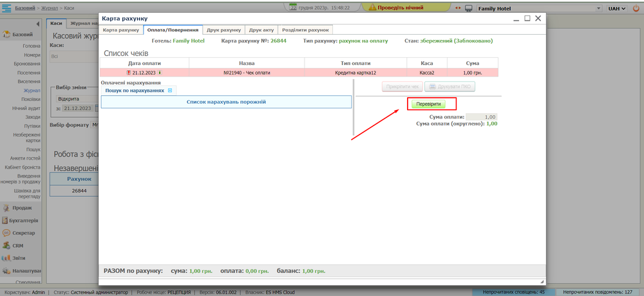The width and height of the screenshot is (644, 296).
Task: Expand the Пошук по нарахуваннях search panel
Action: point(170,91)
